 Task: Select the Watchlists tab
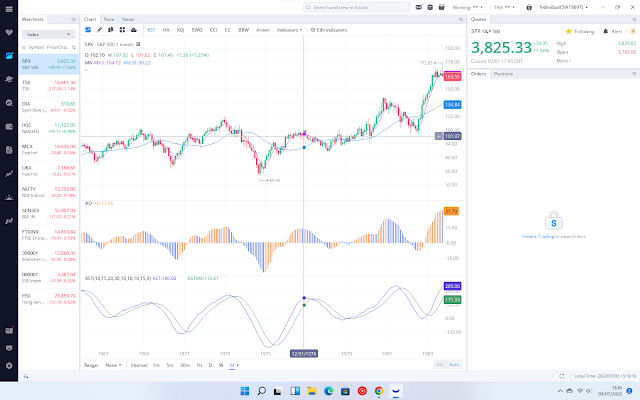pyautogui.click(x=33, y=19)
